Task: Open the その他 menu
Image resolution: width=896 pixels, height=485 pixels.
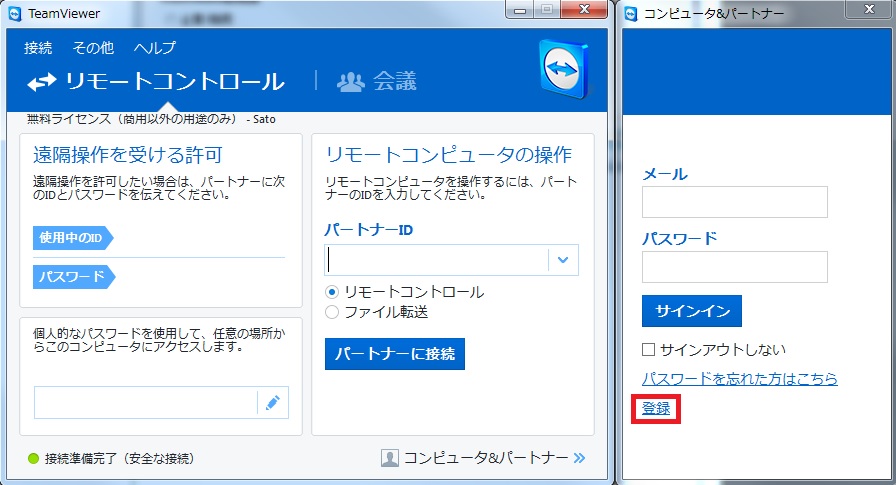Action: coord(93,47)
